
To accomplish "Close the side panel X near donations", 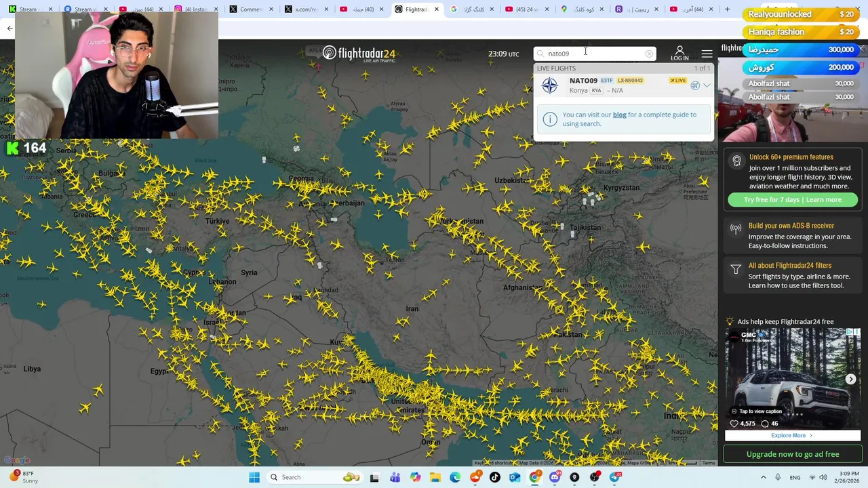I will pyautogui.click(x=862, y=49).
